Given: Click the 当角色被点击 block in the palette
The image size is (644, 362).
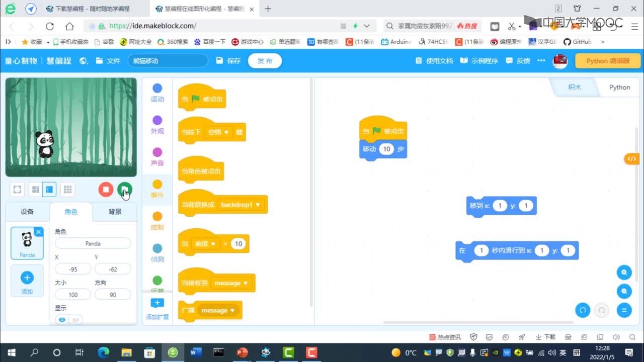Looking at the screenshot, I should (x=201, y=170).
